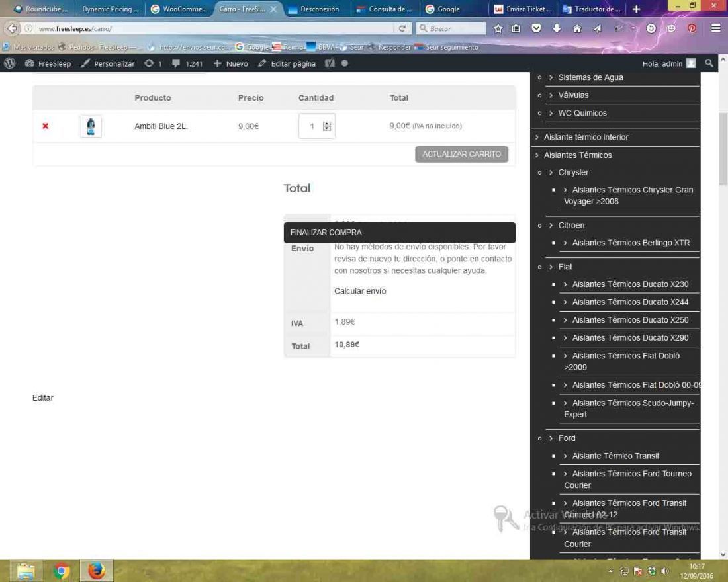The image size is (728, 582).
Task: Expand the Válvulas category
Action: (573, 95)
